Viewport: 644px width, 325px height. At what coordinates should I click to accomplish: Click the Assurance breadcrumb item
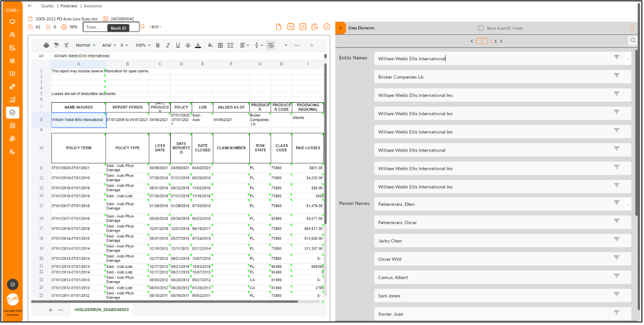click(93, 6)
